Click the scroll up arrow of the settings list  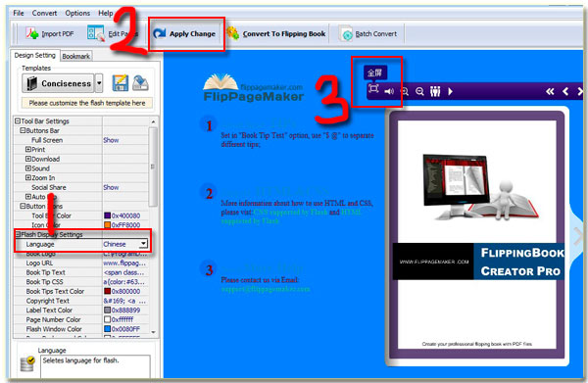click(x=153, y=121)
